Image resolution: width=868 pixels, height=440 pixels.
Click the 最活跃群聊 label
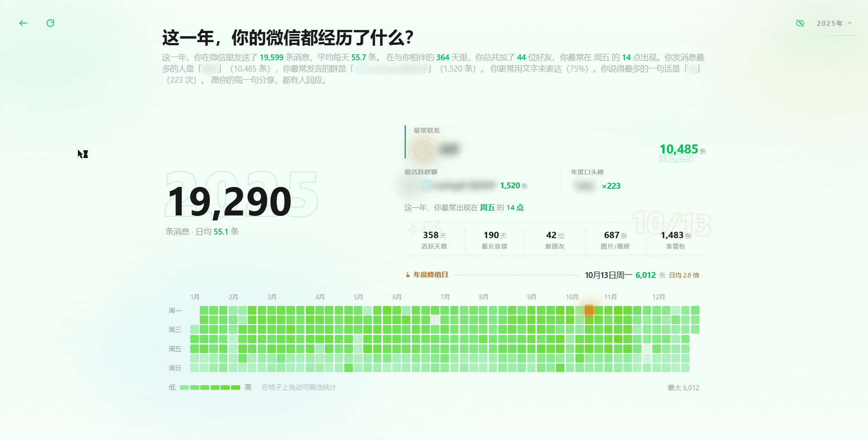point(421,172)
